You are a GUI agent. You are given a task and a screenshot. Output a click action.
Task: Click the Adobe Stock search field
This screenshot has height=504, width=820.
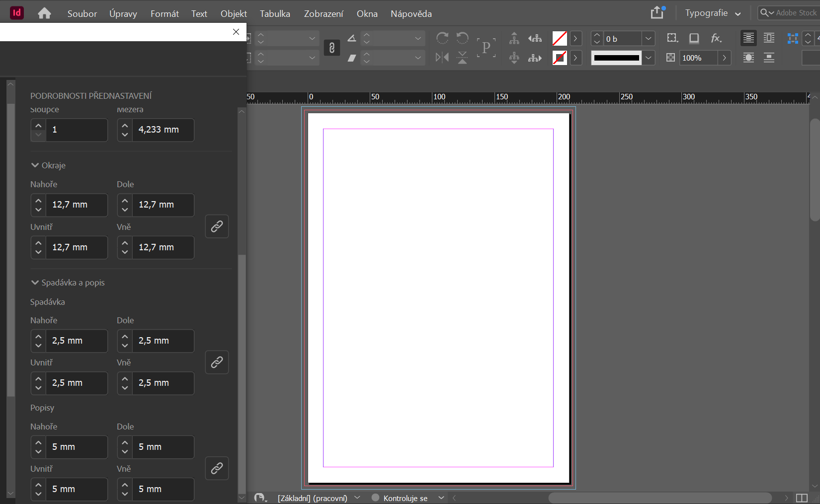[x=790, y=13]
